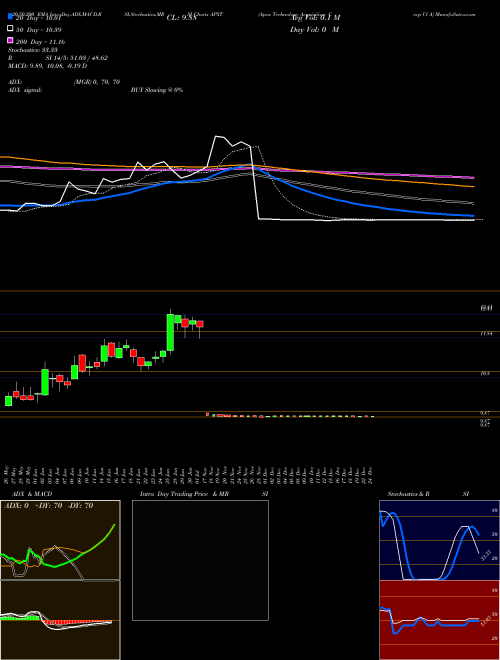Screen dimensions: 500x660
Task: Open the ADX line mini chart
Action: click(60, 540)
